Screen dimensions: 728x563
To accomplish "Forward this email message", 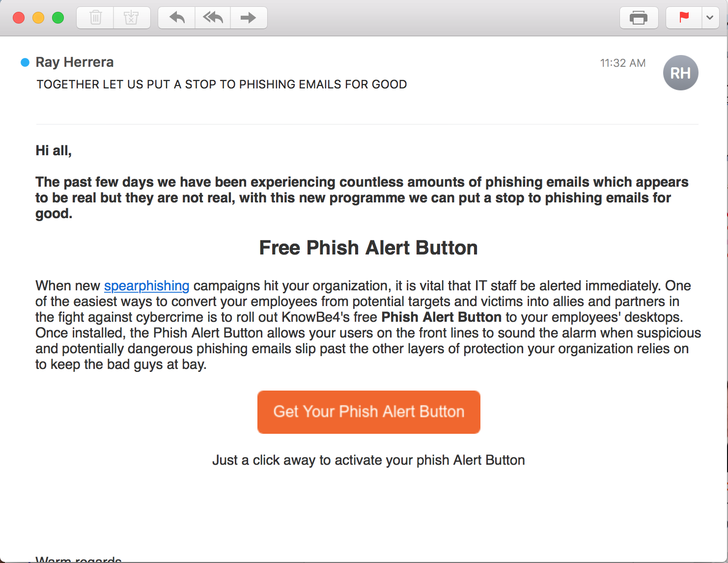I will pos(249,18).
